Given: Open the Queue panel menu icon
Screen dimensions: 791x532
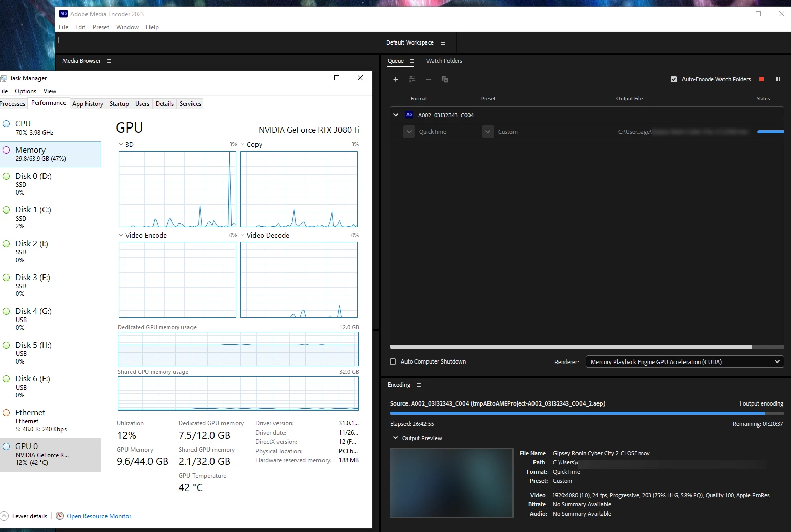Looking at the screenshot, I should click(412, 61).
